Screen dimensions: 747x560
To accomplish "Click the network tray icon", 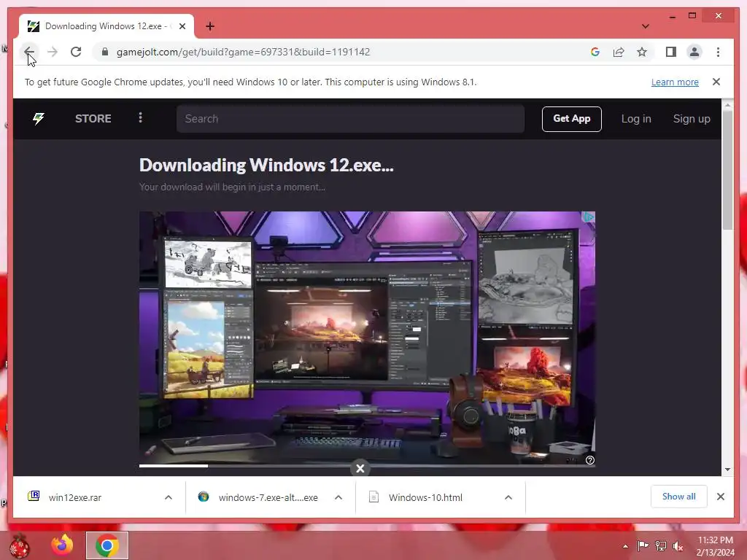I will pos(661,546).
